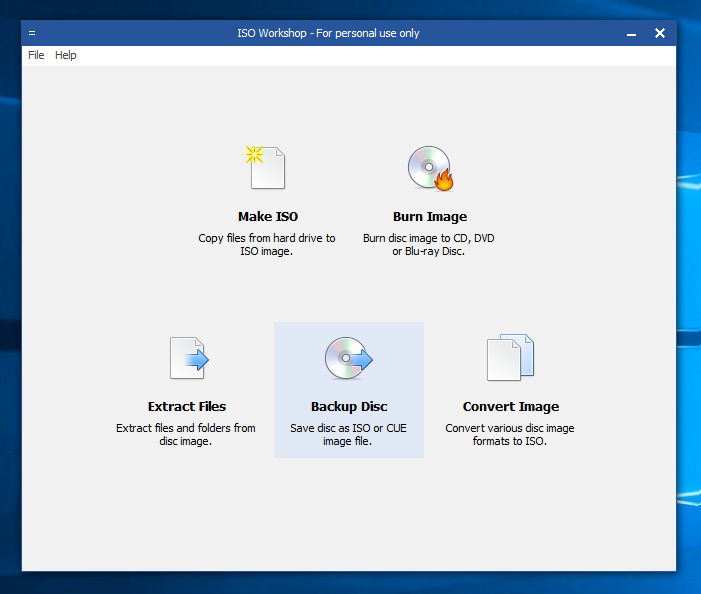Minimize the ISO Workshop window

631,34
